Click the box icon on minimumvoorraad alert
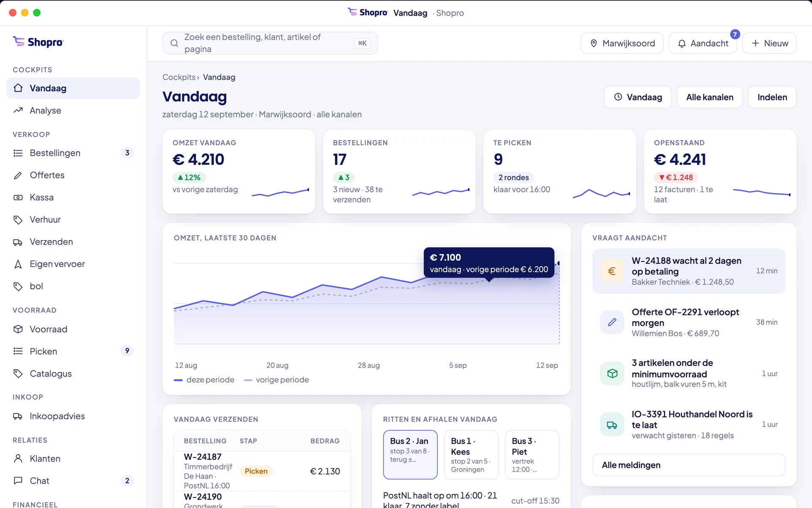Screen dimensions: 812x508 pyautogui.click(x=612, y=373)
